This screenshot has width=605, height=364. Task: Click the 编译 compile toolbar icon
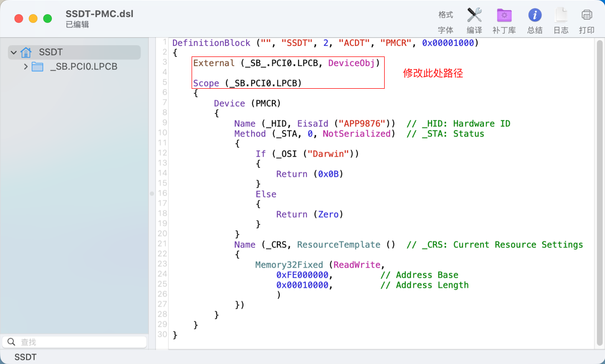[x=474, y=15]
